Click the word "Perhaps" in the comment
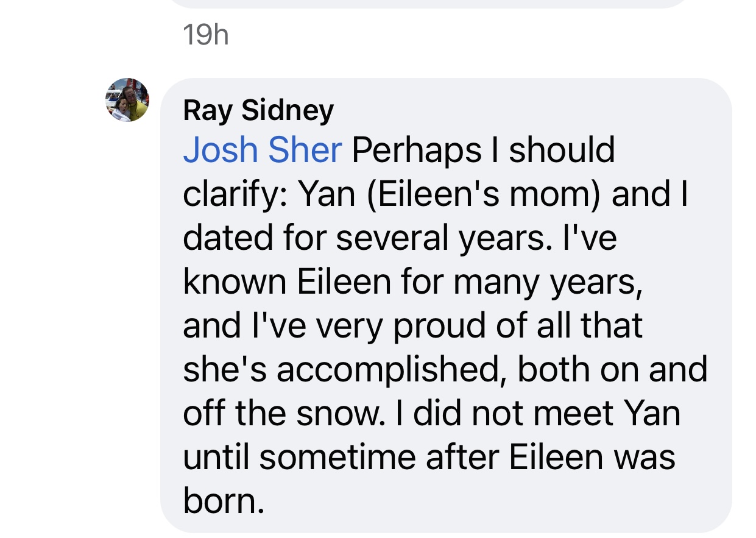The height and width of the screenshot is (538, 756). (416, 150)
